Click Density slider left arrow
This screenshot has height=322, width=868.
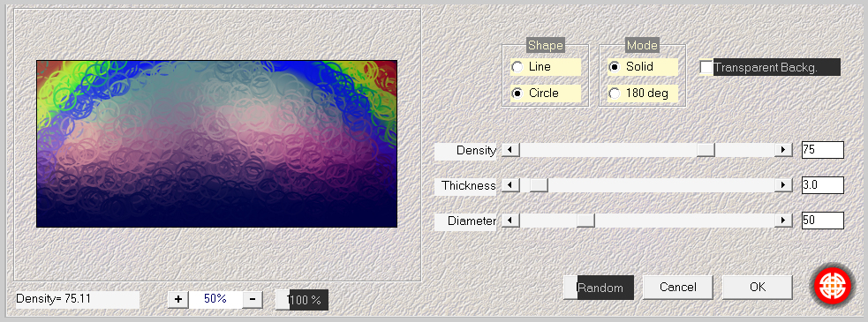(x=510, y=150)
